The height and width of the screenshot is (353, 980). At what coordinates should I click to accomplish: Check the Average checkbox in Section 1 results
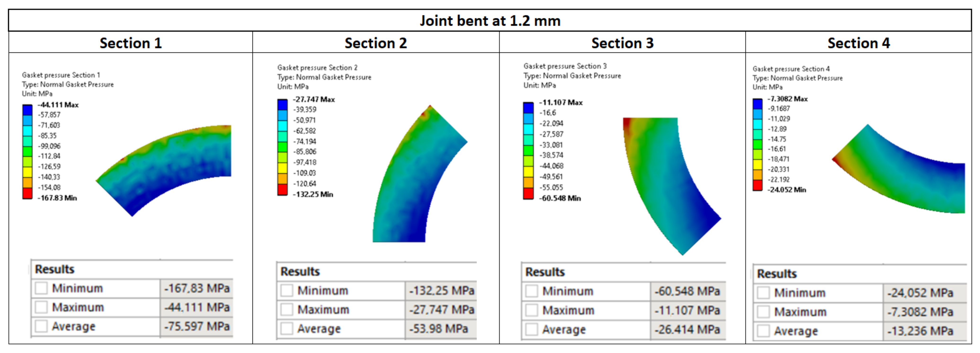(41, 326)
